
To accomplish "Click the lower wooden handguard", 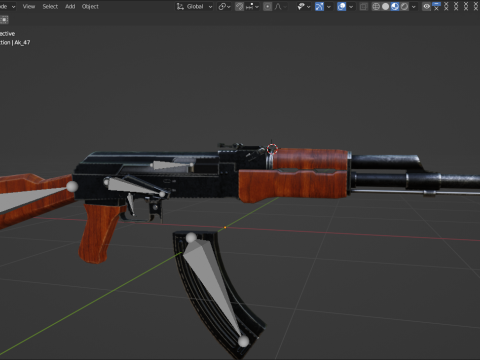I will tap(292, 186).
